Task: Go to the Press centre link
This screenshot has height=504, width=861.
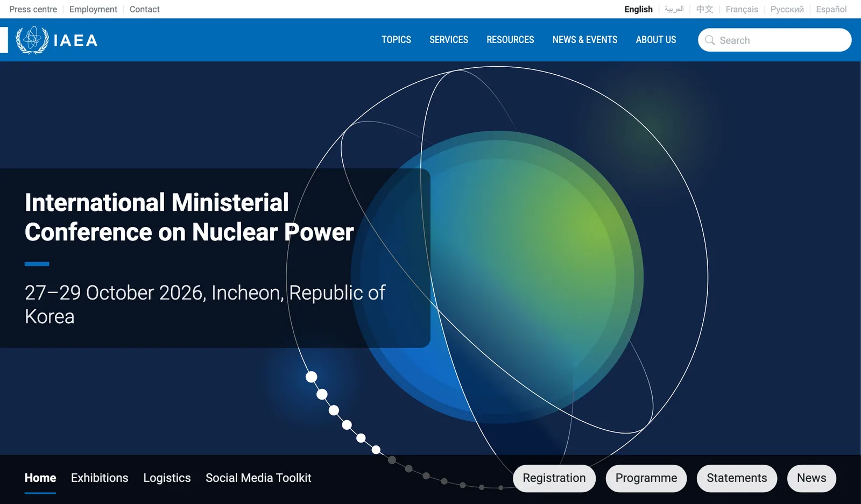Action: (x=33, y=9)
